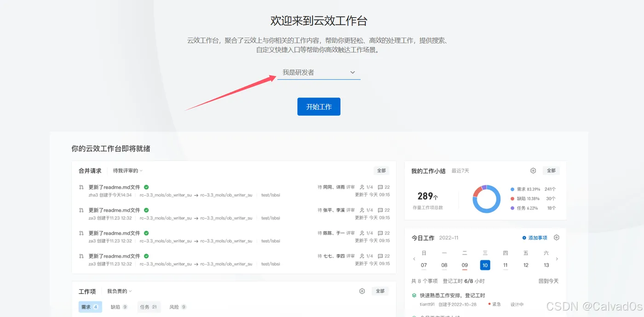Click green check icon in 陈陈、于一 row
The image size is (644, 317).
[146, 233]
